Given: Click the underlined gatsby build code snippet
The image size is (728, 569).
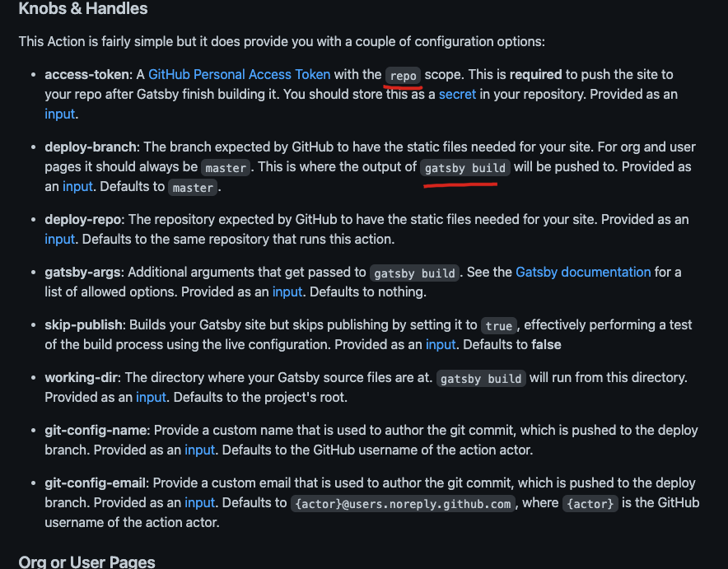Looking at the screenshot, I should click(x=465, y=168).
